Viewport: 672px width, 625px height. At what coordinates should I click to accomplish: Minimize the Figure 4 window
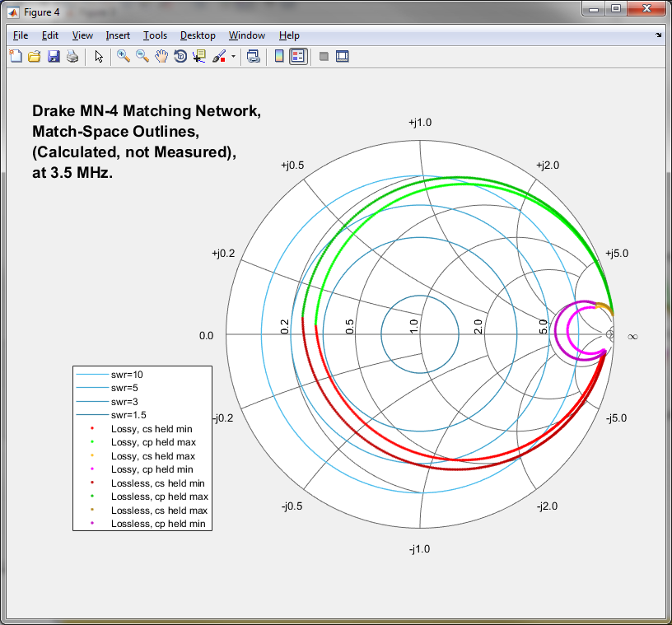click(594, 9)
